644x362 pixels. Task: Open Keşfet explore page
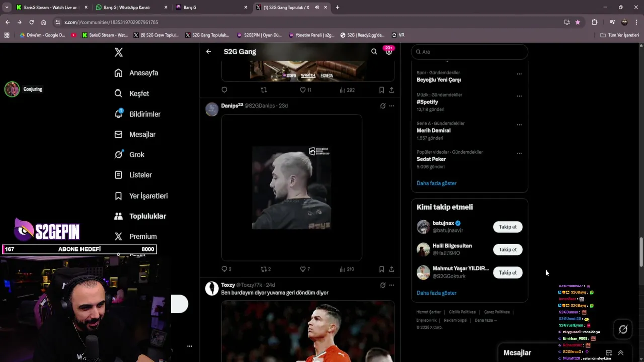tap(132, 94)
